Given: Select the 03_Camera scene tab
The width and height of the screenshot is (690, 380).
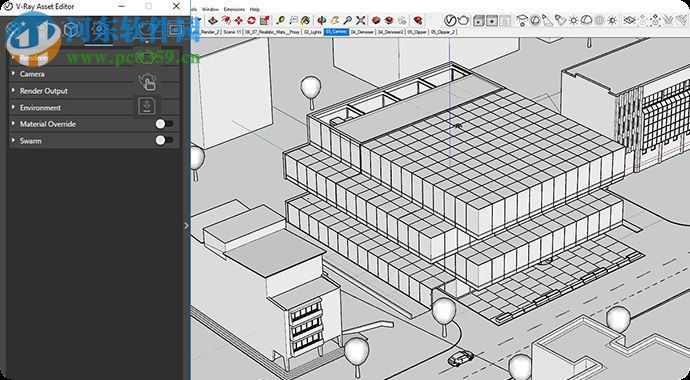Looking at the screenshot, I should 336,32.
